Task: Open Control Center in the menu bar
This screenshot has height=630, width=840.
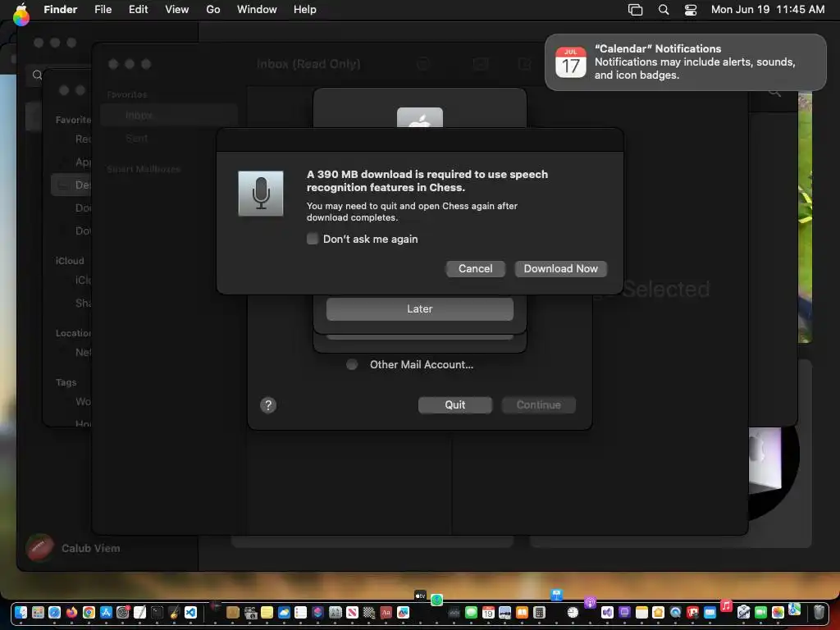Action: [691, 10]
